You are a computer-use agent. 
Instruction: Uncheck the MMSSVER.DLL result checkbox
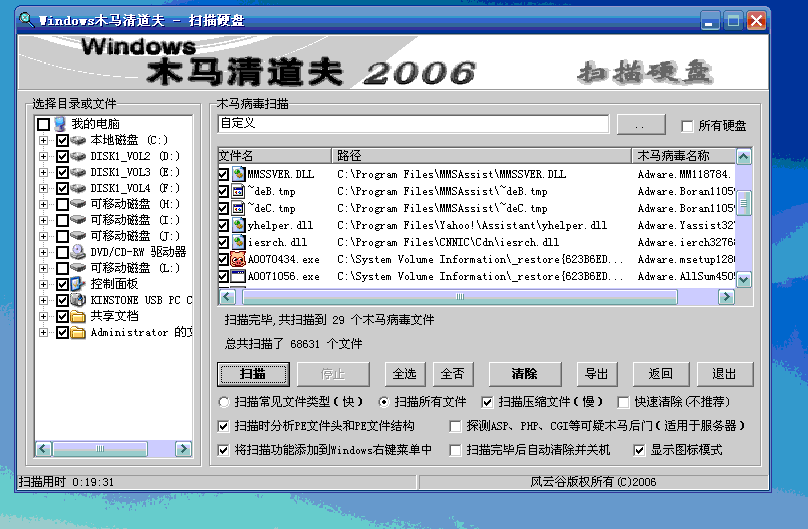pos(223,174)
